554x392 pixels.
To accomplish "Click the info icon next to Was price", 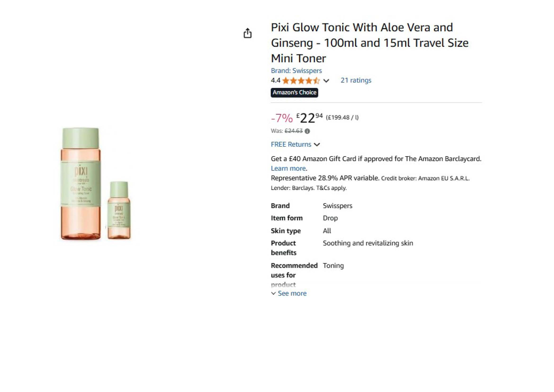I will pos(307,131).
